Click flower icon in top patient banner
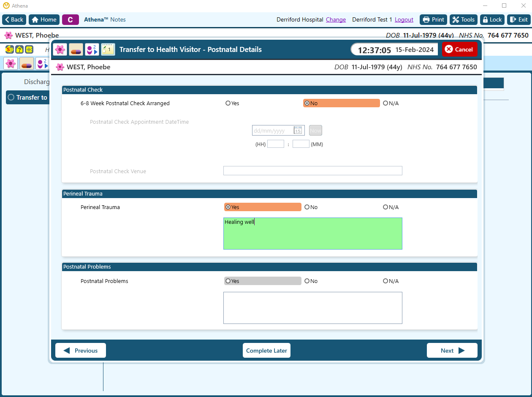This screenshot has height=397, width=532. [x=8, y=35]
